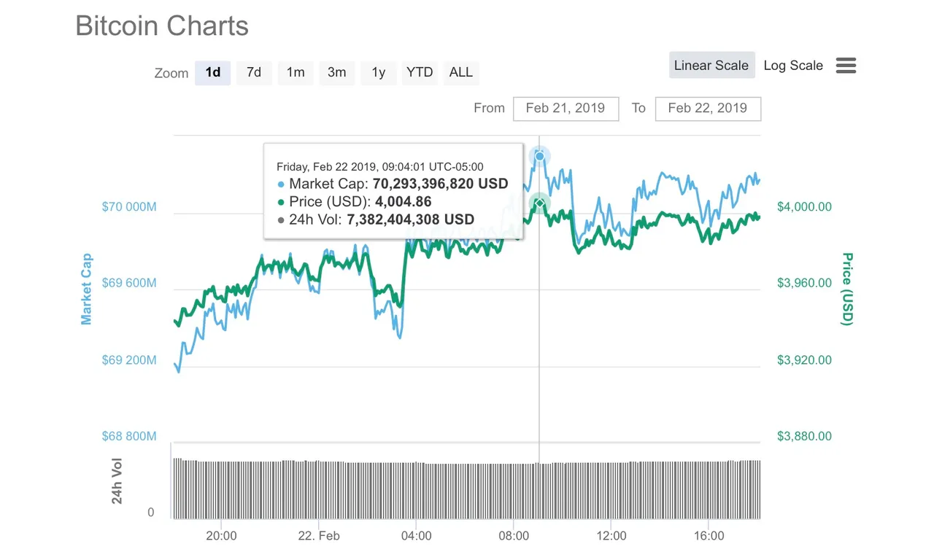934x560 pixels.
Task: Select the 7d zoom range
Action: point(254,72)
